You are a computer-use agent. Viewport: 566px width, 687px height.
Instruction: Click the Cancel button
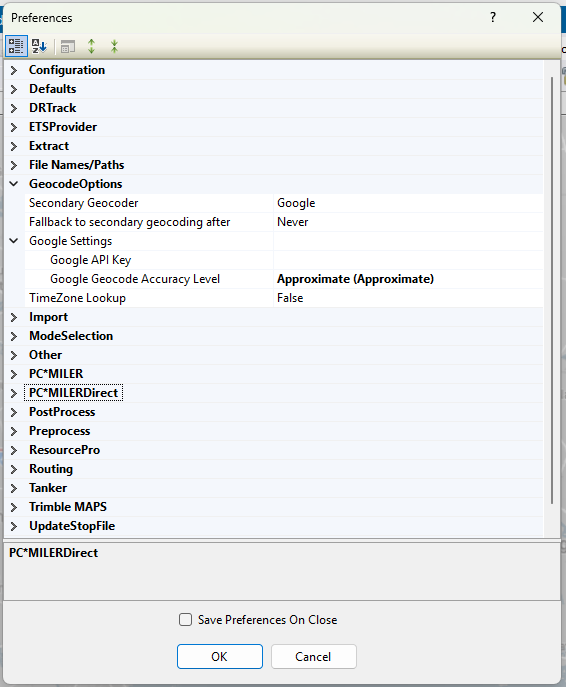point(314,656)
